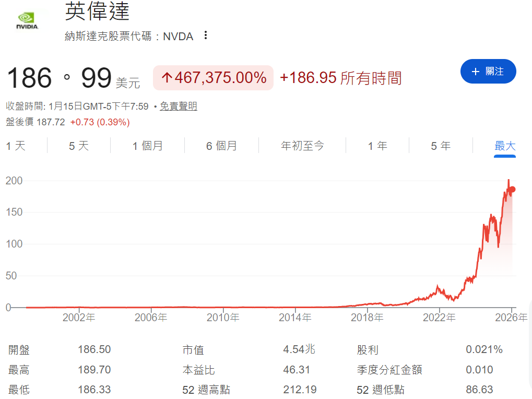
Task: Choose the 年初至今 range
Action: tap(302, 146)
